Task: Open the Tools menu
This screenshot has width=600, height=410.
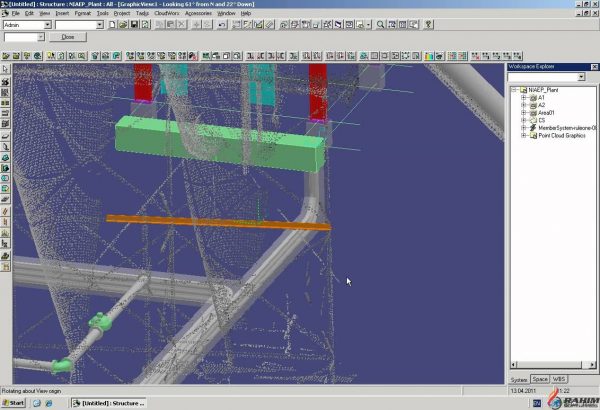Action: [x=102, y=13]
